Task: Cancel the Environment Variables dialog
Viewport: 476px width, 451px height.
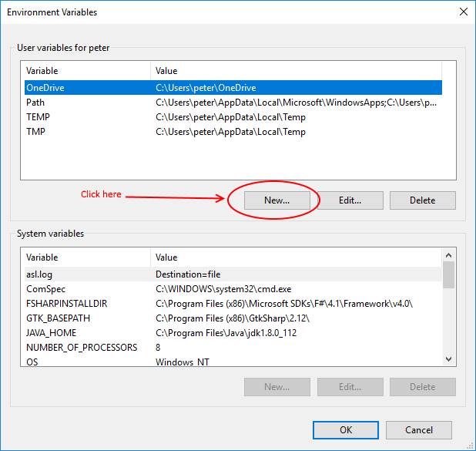Action: click(418, 430)
